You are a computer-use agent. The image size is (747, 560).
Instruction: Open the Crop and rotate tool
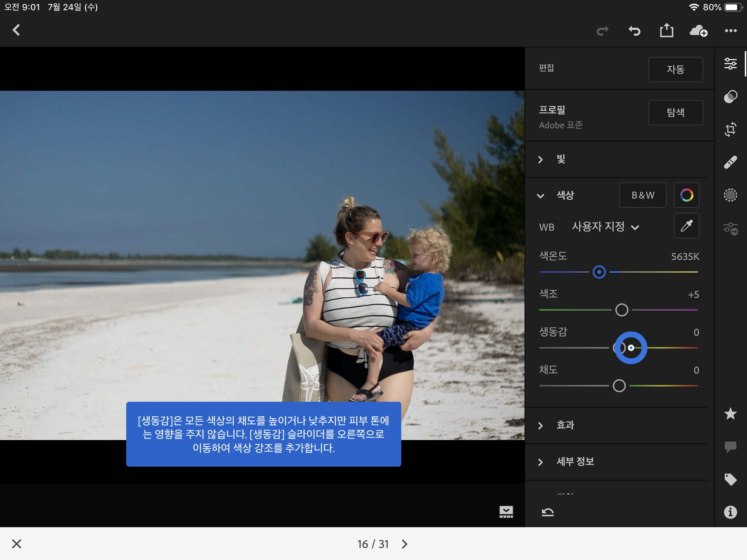pos(730,129)
